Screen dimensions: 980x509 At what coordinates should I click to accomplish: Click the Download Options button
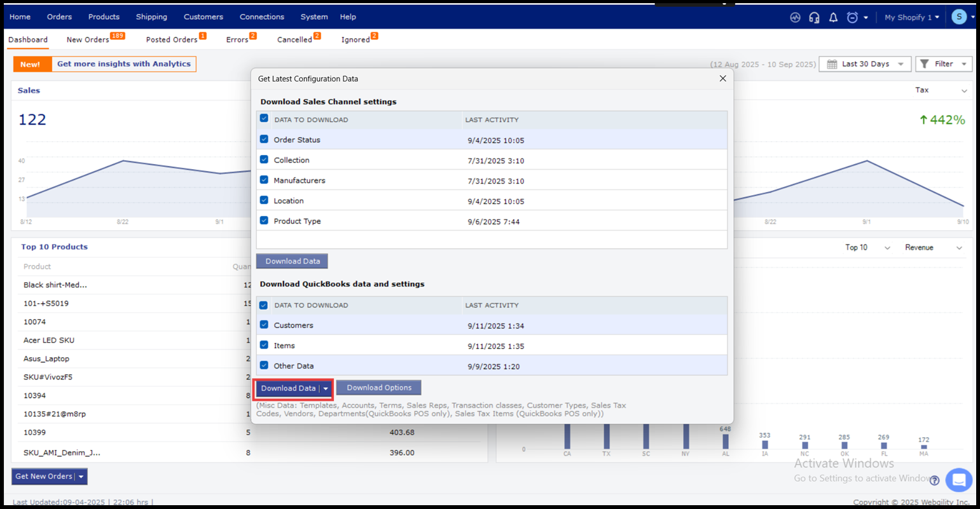pos(379,388)
